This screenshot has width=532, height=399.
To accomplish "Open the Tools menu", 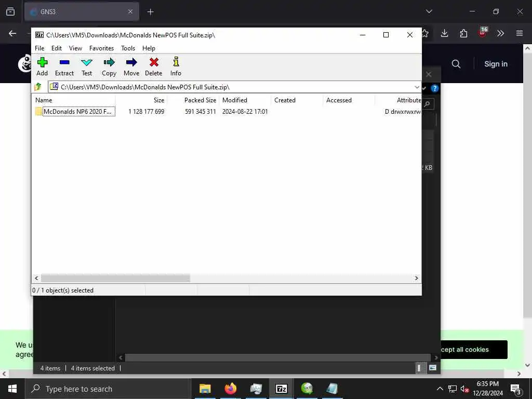I will coord(128,48).
